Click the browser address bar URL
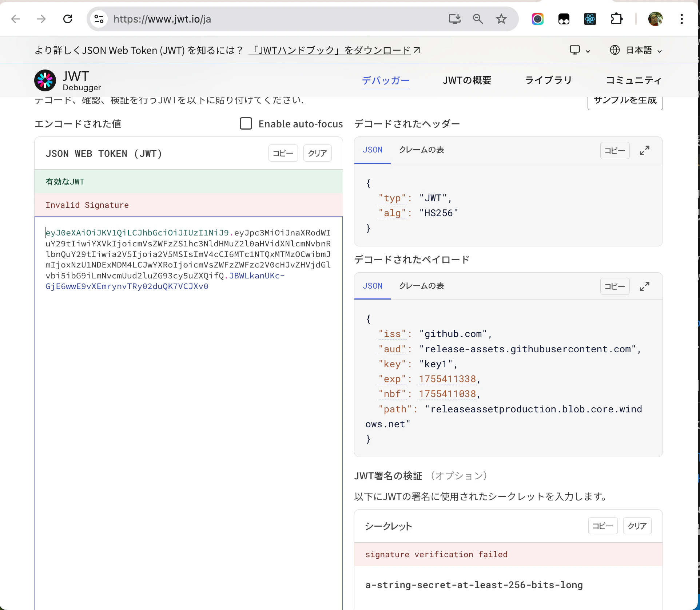The image size is (700, 610). point(162,19)
